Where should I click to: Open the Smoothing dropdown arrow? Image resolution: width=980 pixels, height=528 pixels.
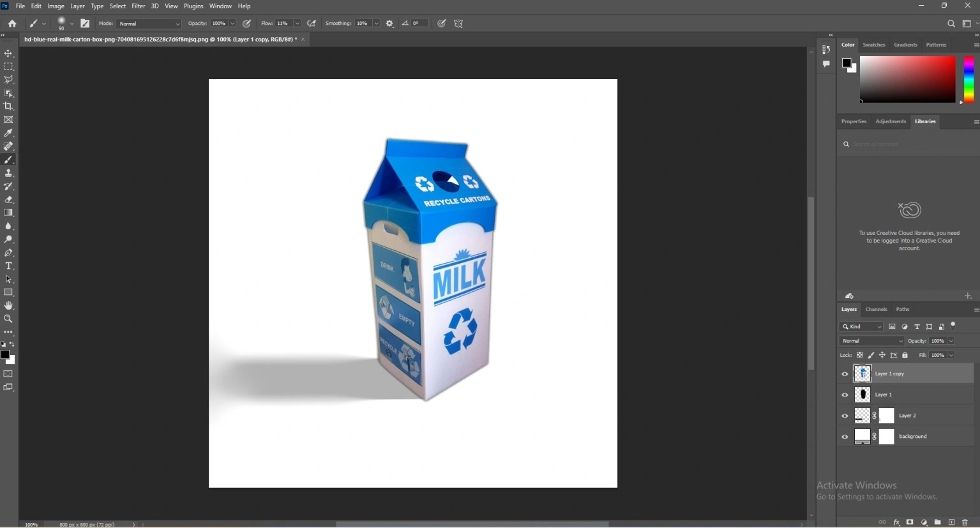click(x=377, y=24)
